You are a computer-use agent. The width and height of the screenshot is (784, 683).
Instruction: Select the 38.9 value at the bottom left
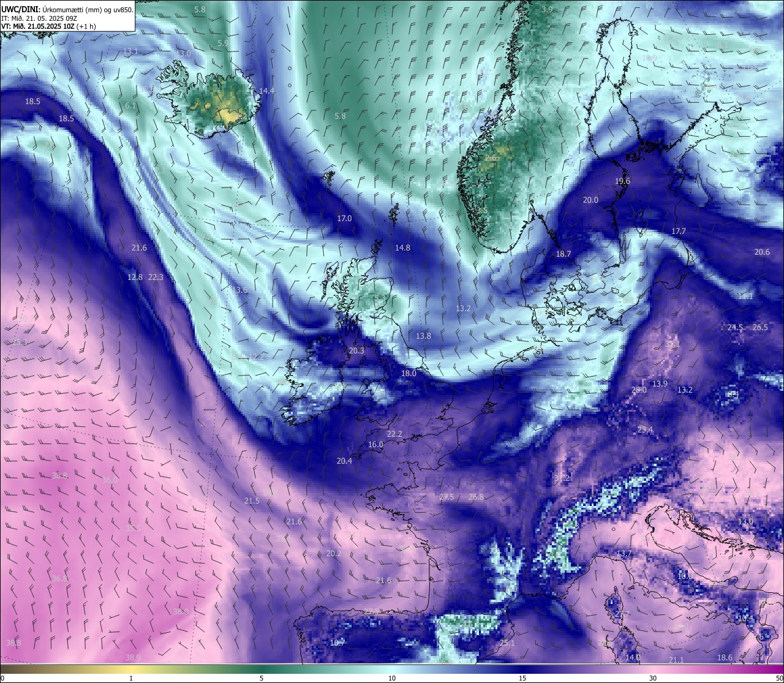tap(133, 657)
